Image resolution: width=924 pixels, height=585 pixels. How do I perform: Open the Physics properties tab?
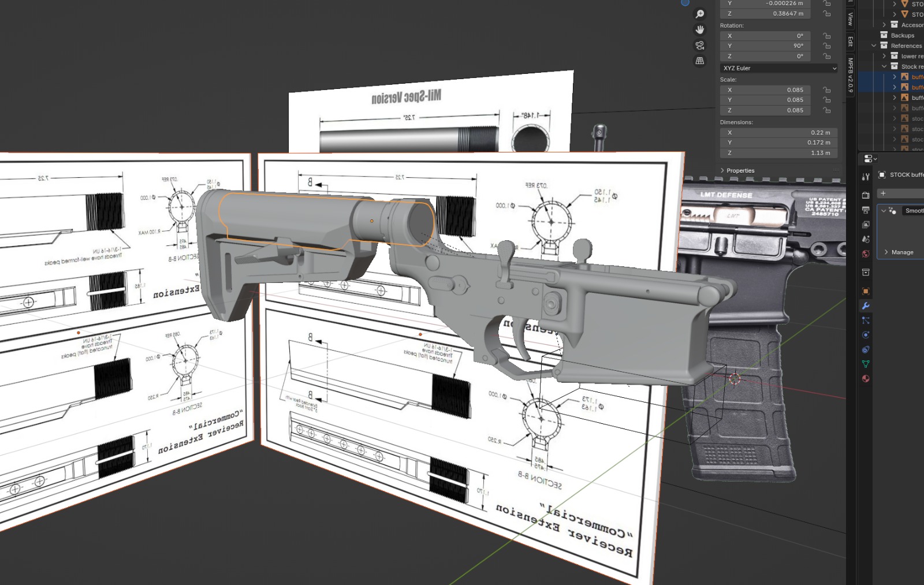pyautogui.click(x=866, y=335)
